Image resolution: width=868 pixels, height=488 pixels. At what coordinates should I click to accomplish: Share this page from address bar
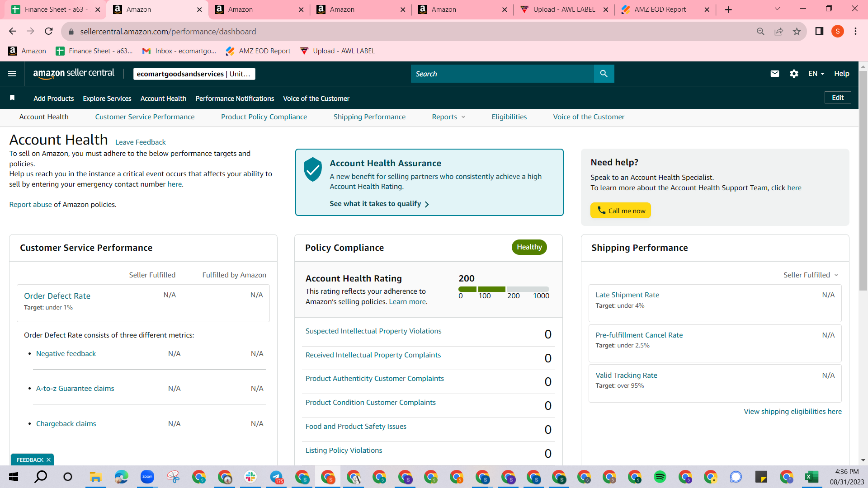tap(778, 31)
